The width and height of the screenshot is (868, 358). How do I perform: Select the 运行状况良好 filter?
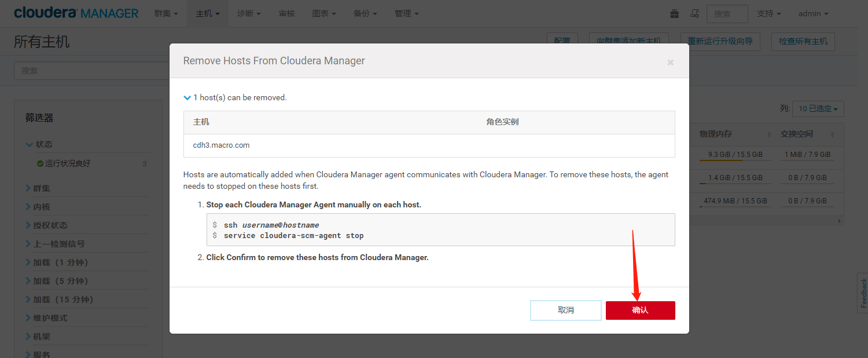click(x=68, y=164)
